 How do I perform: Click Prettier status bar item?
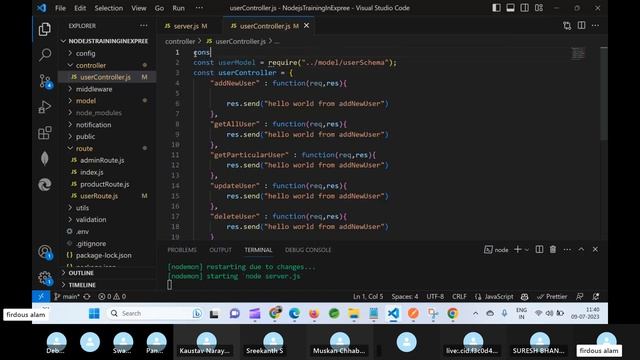[x=552, y=296]
